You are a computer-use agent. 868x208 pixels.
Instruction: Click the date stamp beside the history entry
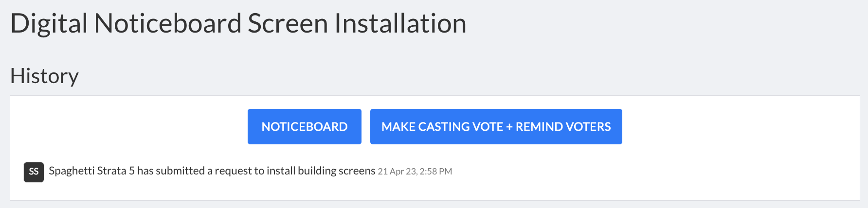tap(415, 172)
